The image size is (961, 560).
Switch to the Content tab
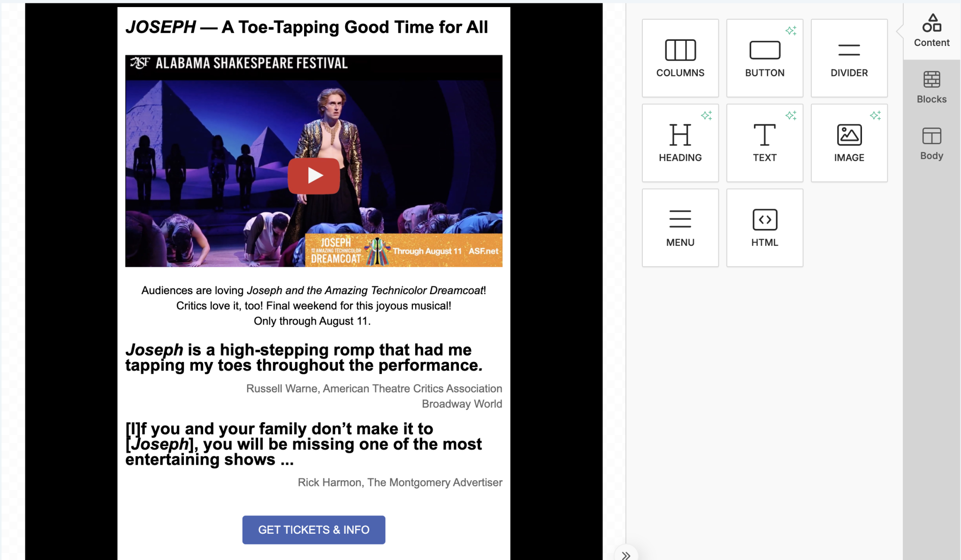(x=931, y=31)
